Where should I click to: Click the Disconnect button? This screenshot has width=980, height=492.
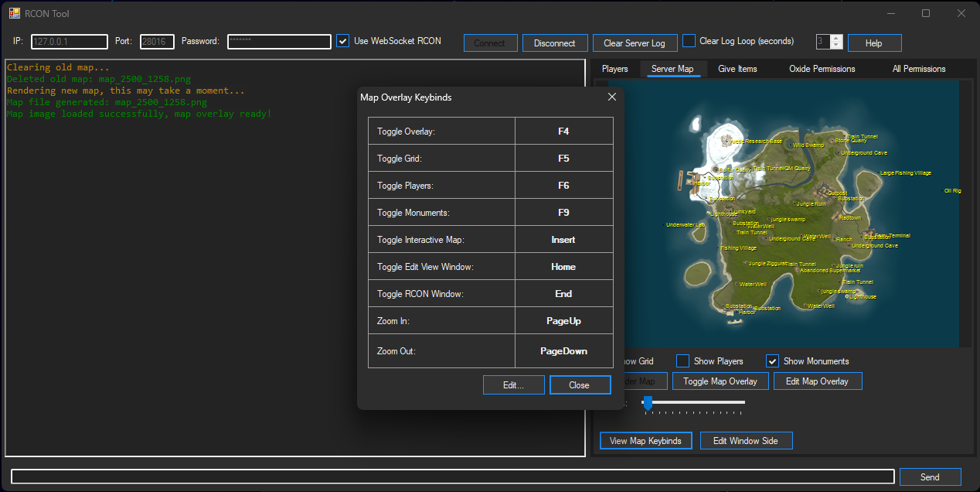click(x=555, y=43)
